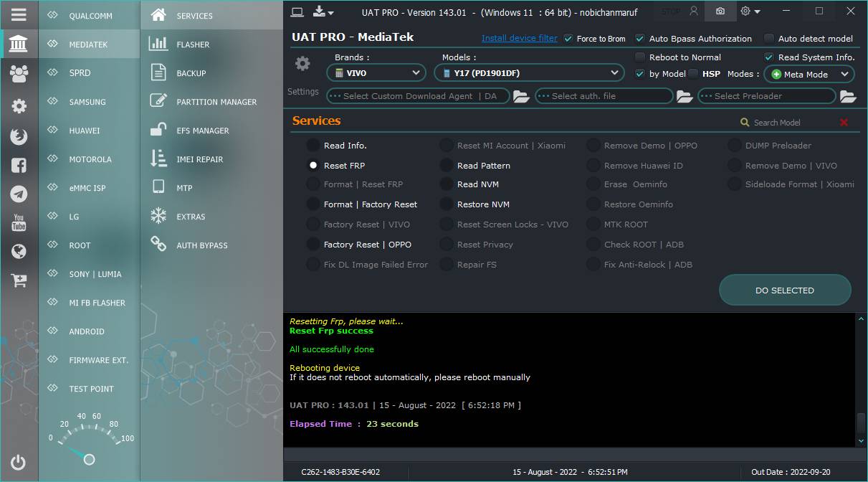The height and width of the screenshot is (482, 868).
Task: Open the Install device filter link
Action: tap(520, 38)
